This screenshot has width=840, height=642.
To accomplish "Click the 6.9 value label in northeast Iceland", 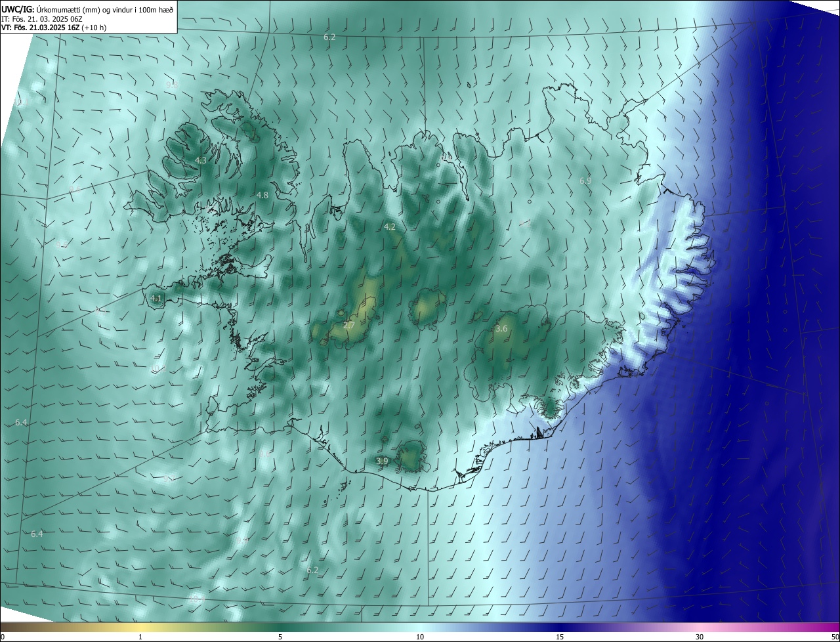I will [x=585, y=180].
